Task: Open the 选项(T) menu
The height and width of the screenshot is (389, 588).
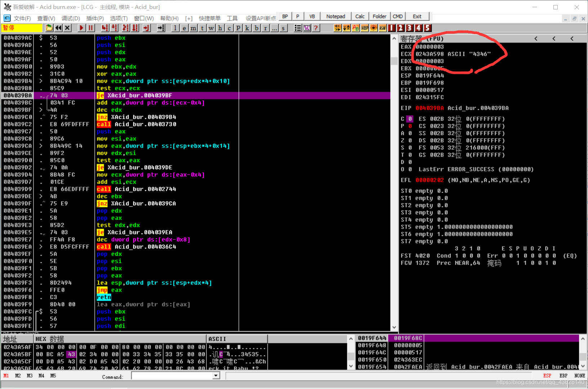Action: [x=119, y=18]
